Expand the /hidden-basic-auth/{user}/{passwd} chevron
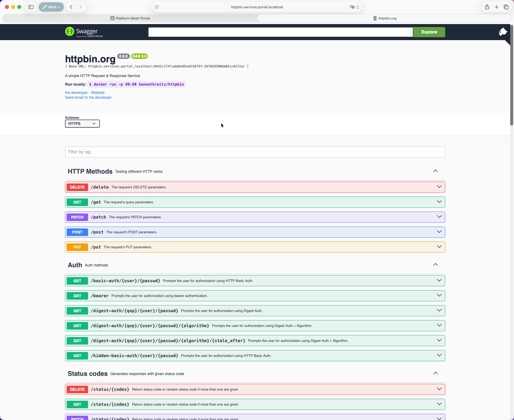Viewport: 514px width, 420px height. [439, 355]
